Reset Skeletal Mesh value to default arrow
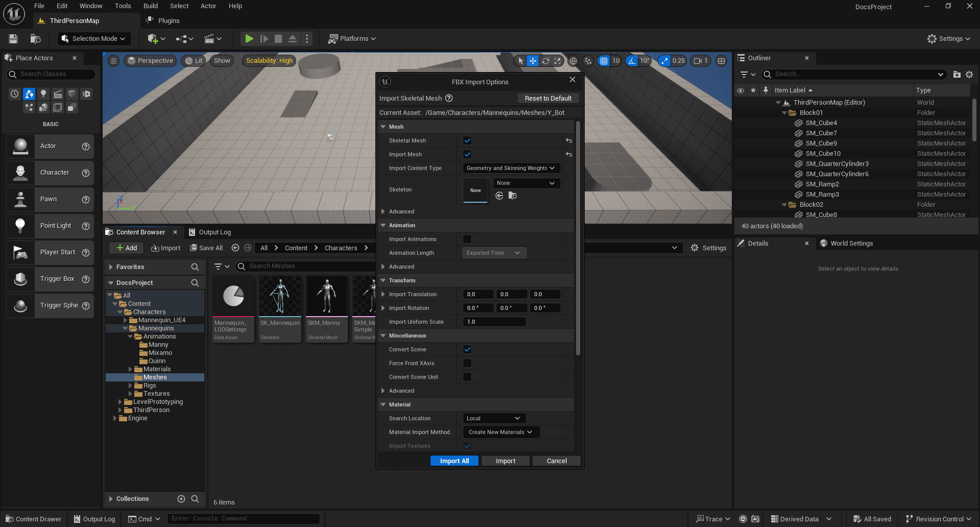Viewport: 980px width, 527px height. click(x=568, y=140)
